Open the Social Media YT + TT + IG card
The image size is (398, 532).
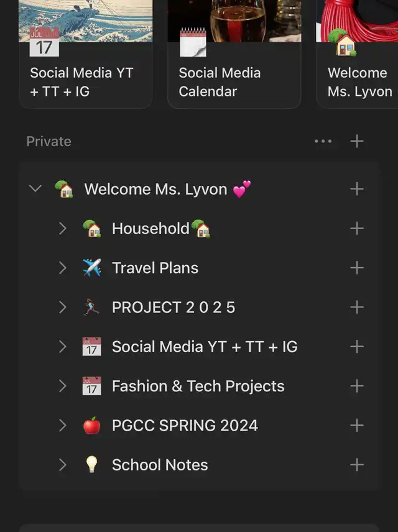(x=85, y=54)
